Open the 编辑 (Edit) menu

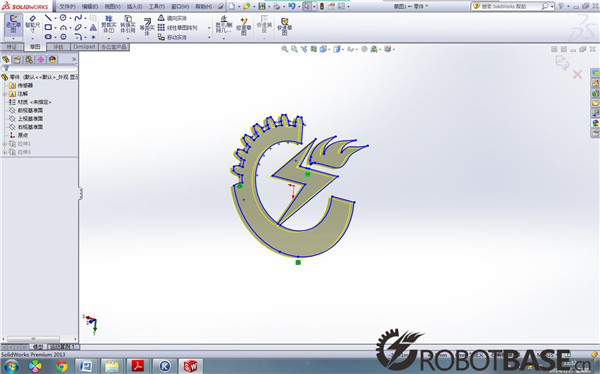90,7
